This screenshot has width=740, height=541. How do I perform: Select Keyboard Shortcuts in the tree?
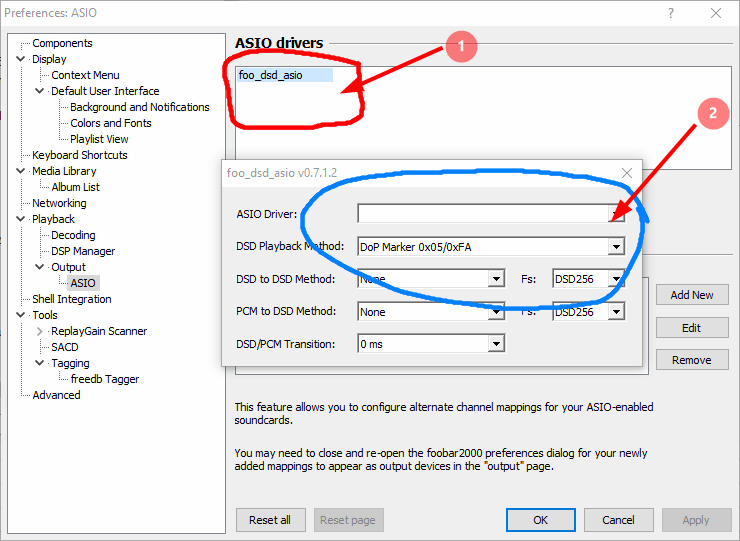coord(79,155)
